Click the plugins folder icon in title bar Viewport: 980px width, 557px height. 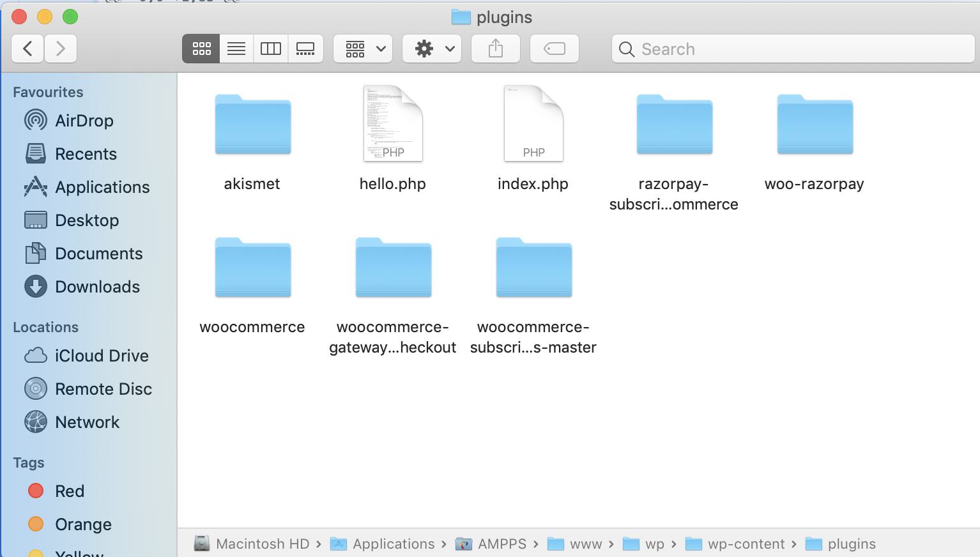point(461,17)
